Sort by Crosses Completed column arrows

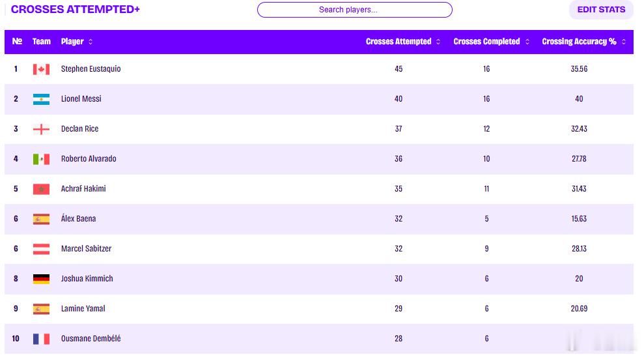pos(527,42)
